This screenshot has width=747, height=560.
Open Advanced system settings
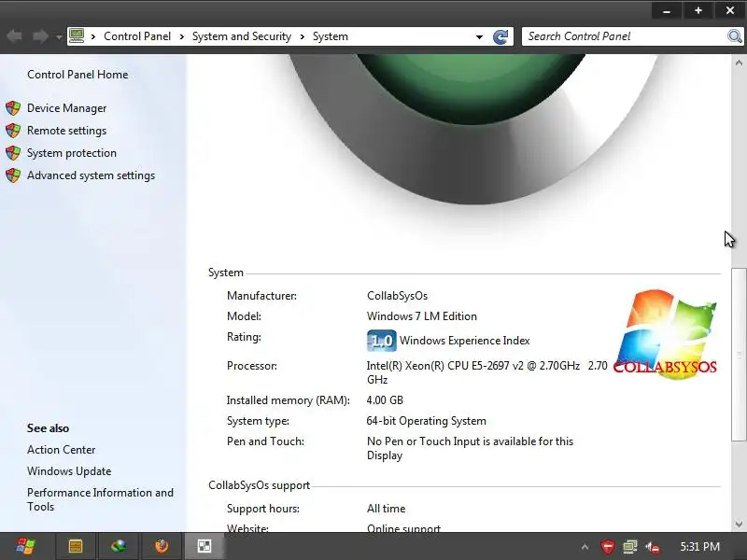tap(91, 175)
